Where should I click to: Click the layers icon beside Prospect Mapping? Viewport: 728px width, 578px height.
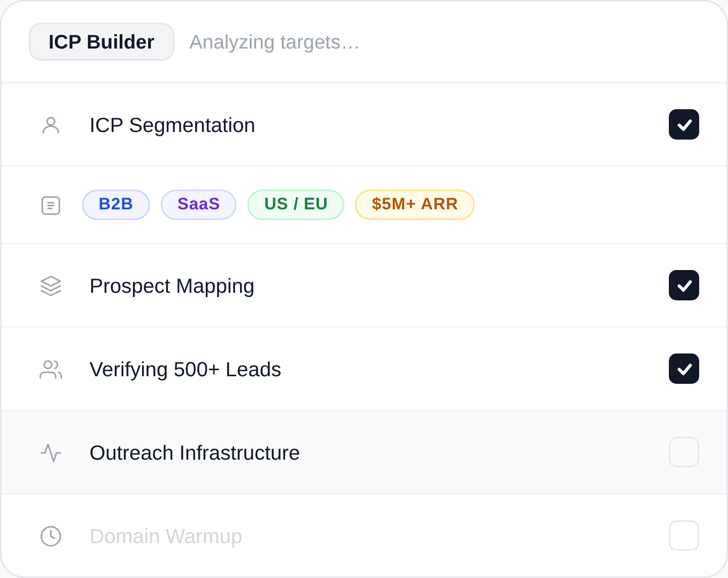51,286
